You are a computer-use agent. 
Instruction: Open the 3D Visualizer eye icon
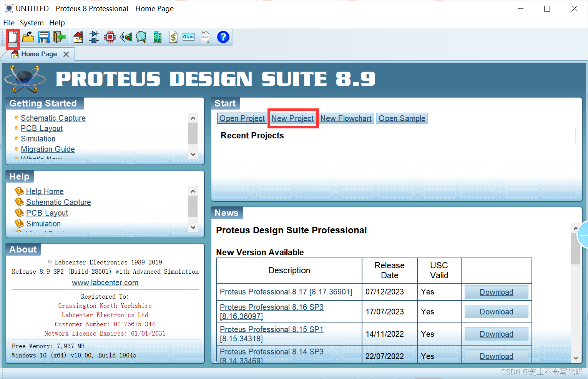point(126,37)
